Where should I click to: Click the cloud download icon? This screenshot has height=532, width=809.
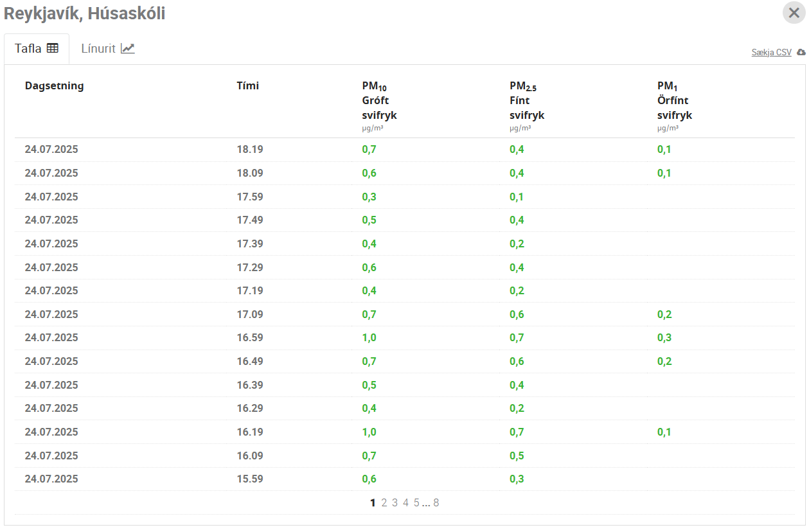801,52
